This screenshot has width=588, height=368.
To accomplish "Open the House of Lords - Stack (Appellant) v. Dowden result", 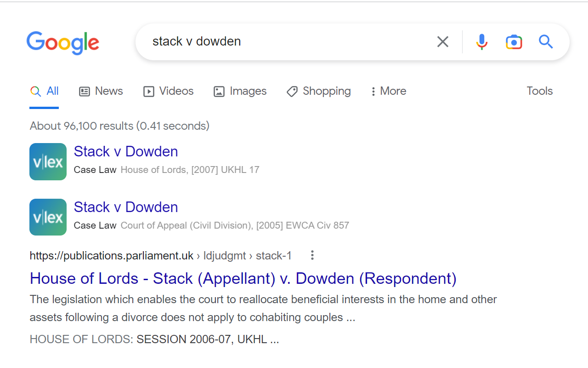I will point(243,278).
